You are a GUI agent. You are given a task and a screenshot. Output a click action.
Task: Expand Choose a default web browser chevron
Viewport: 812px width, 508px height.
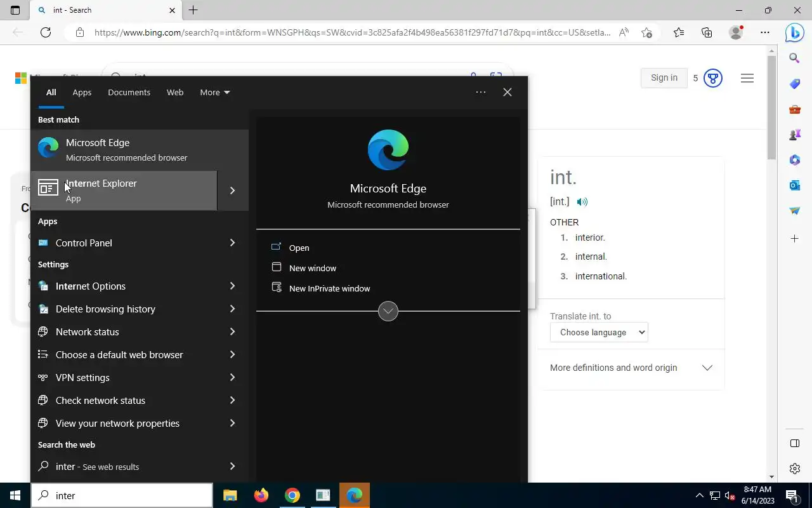pos(233,354)
